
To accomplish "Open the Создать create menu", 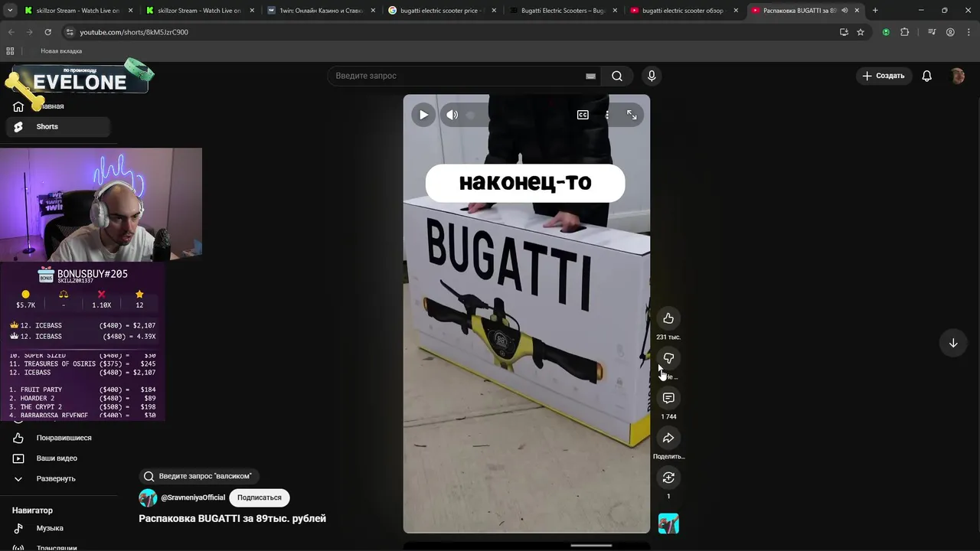I will (x=884, y=76).
